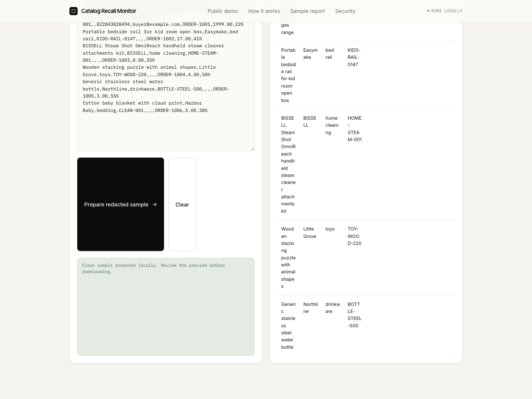Click the clean sample prepared status message

[x=166, y=307]
